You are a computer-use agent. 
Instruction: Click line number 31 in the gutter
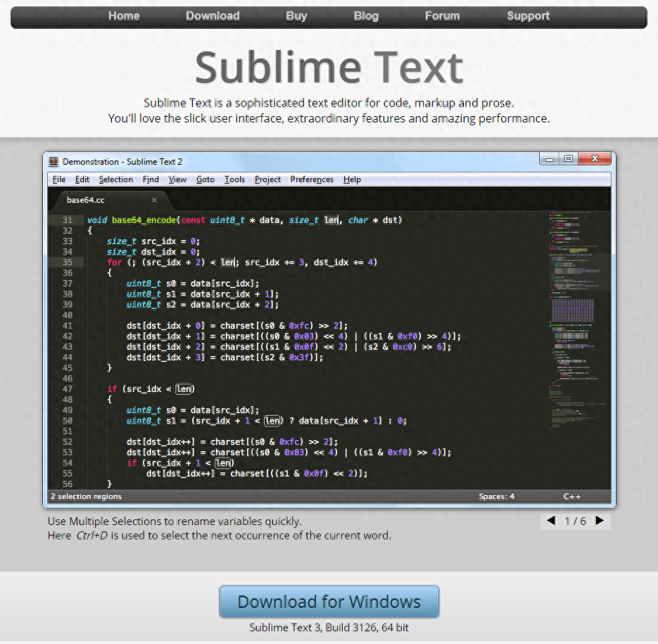point(68,220)
